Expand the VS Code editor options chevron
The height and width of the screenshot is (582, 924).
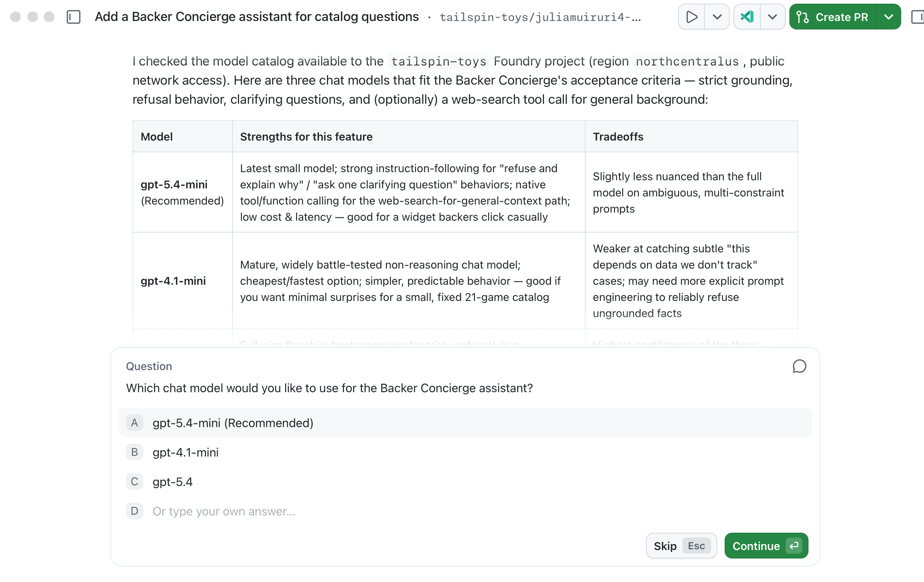coord(772,17)
